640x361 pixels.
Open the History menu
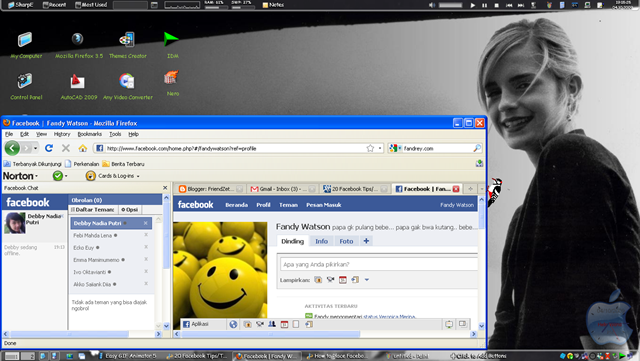tap(62, 134)
